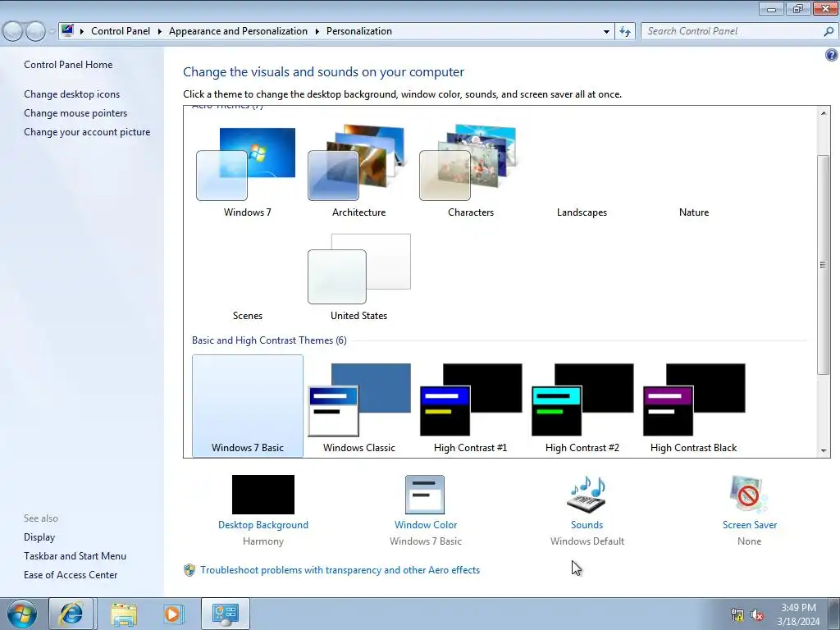Open Troubleshoot problems with transparency link
The image size is (840, 630).
[x=340, y=570]
